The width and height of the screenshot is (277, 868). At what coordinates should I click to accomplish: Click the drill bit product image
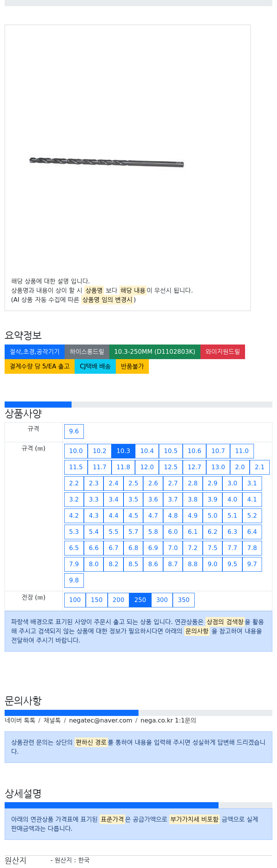pos(107,162)
